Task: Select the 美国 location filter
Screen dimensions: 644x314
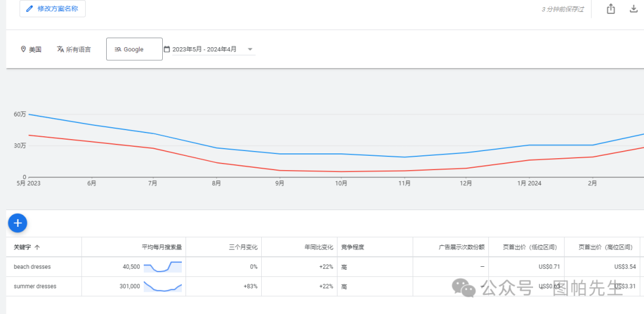Action: pos(35,50)
